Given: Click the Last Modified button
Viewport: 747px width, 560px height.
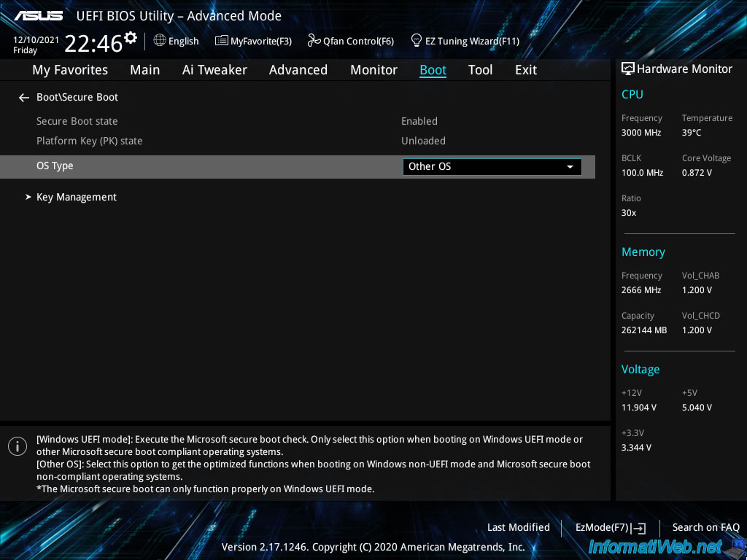Looking at the screenshot, I should coord(518,527).
